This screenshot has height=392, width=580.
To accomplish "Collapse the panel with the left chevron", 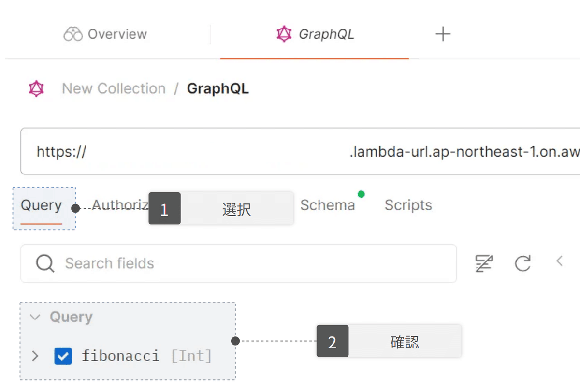I will tap(559, 261).
